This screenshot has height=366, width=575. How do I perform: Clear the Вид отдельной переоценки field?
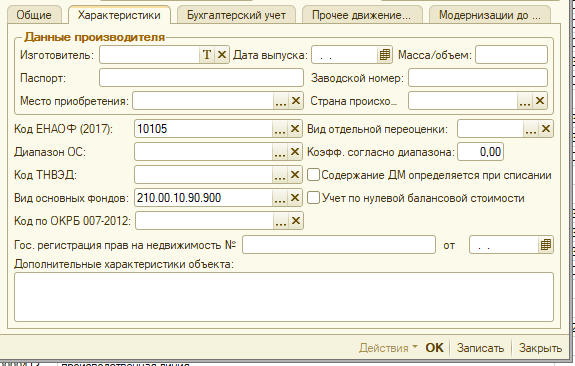[546, 129]
